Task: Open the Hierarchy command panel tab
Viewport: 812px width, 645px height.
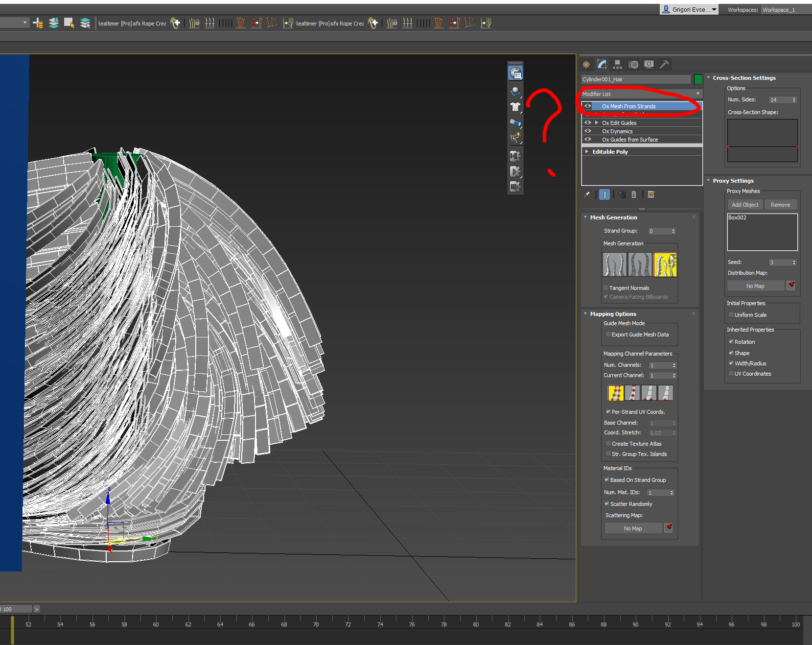Action: [617, 65]
